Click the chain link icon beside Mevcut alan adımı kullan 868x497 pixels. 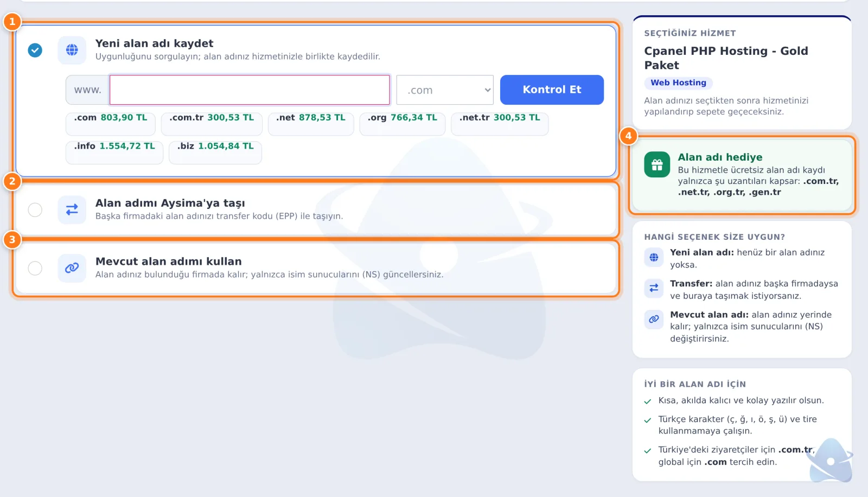click(x=72, y=268)
